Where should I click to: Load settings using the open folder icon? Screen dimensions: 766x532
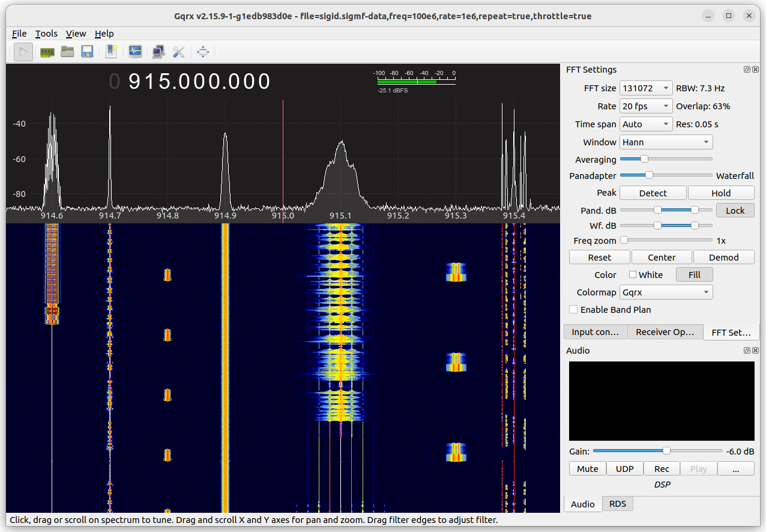[x=67, y=52]
